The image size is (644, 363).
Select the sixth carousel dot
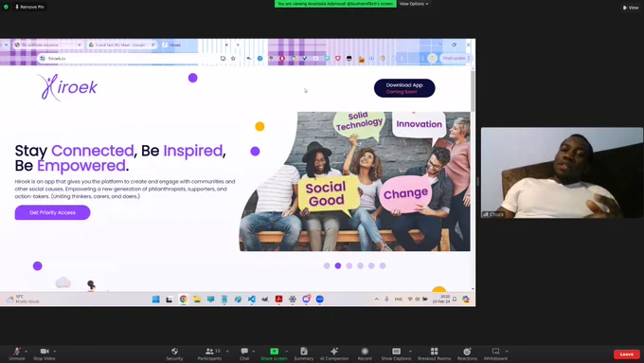[x=383, y=265]
